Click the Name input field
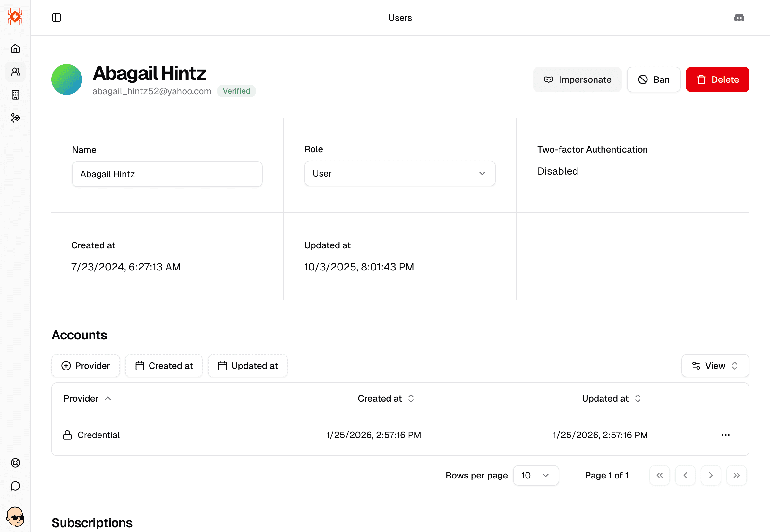 point(167,174)
